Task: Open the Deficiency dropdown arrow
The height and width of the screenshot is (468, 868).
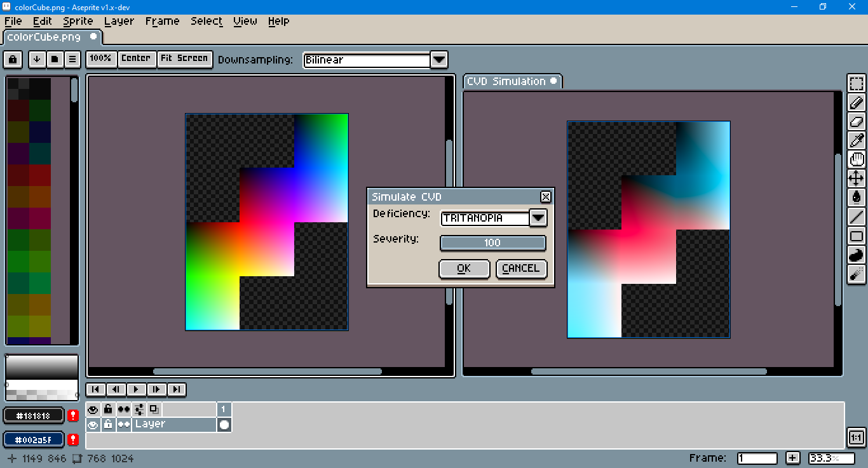Action: coord(538,218)
